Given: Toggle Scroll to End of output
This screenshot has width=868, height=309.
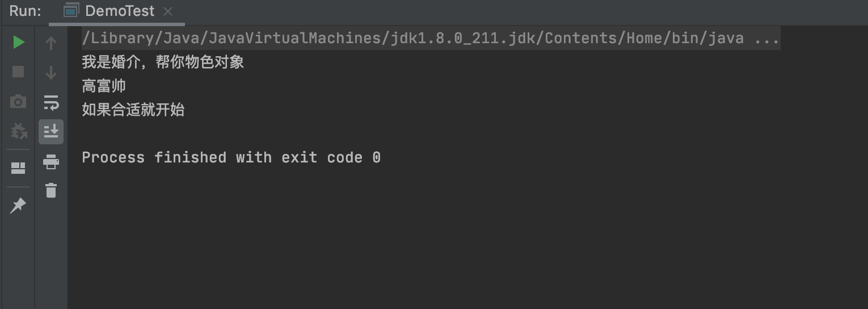Looking at the screenshot, I should pos(51,131).
